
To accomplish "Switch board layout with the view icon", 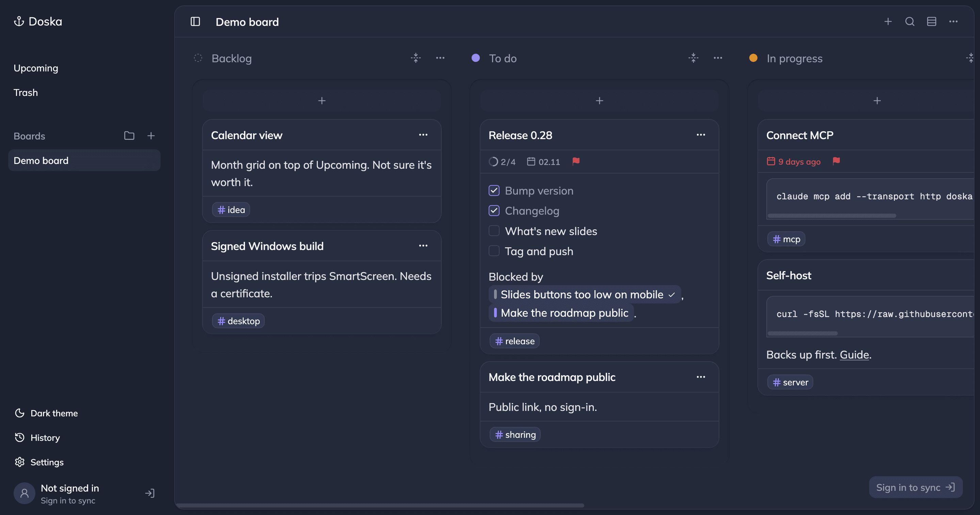I will click(x=931, y=22).
